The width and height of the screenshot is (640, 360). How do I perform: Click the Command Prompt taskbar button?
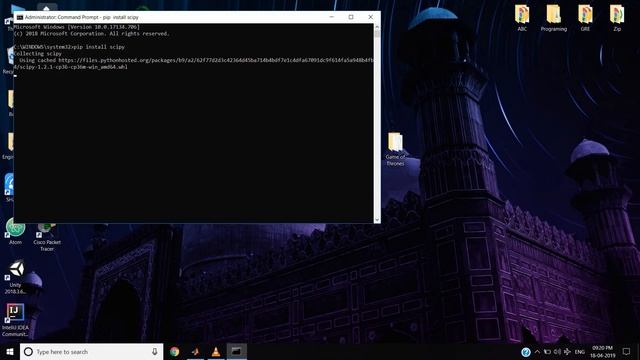[236, 351]
